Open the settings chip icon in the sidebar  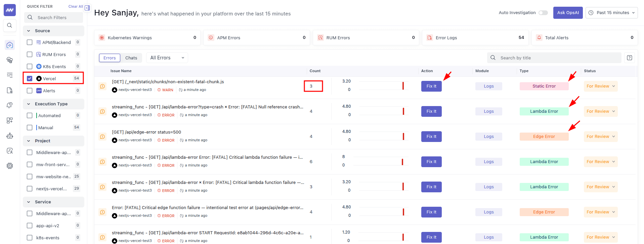[10, 166]
